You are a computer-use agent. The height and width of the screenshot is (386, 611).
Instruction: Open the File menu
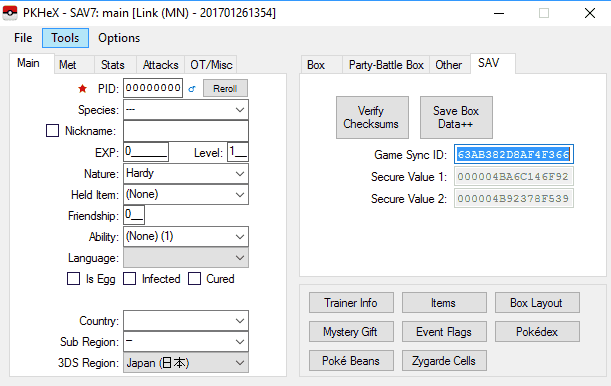[x=23, y=38]
